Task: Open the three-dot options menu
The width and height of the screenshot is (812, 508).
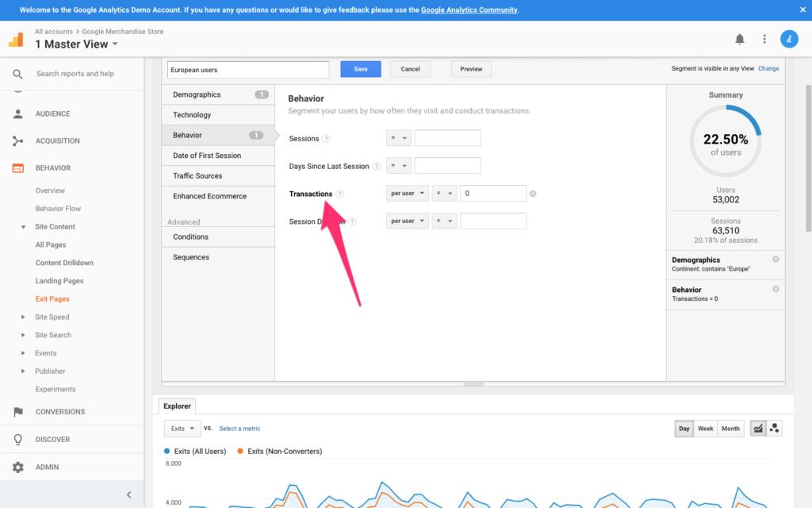Action: [764, 39]
